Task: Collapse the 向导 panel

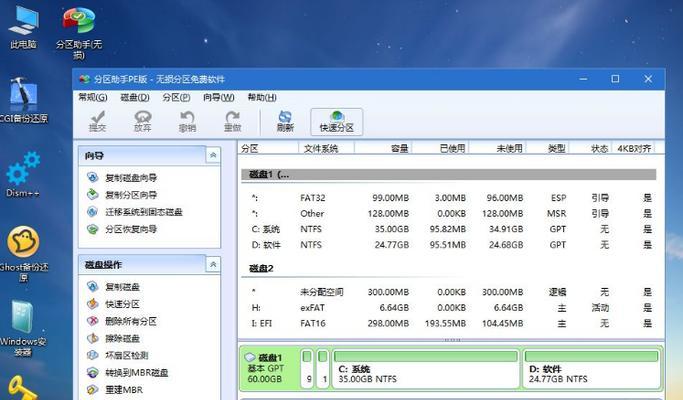Action: 213,156
